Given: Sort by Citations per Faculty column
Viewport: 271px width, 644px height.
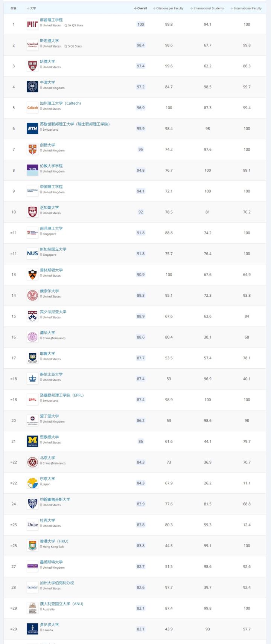Looking at the screenshot, I should click(168, 8).
